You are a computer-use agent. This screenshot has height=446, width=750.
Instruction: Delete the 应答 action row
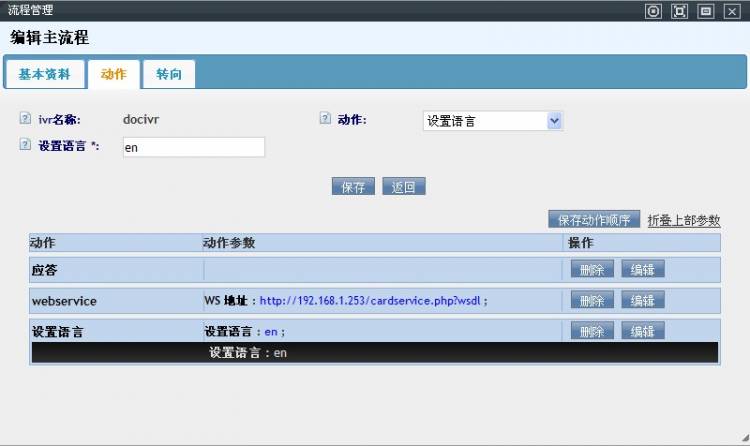click(x=592, y=269)
